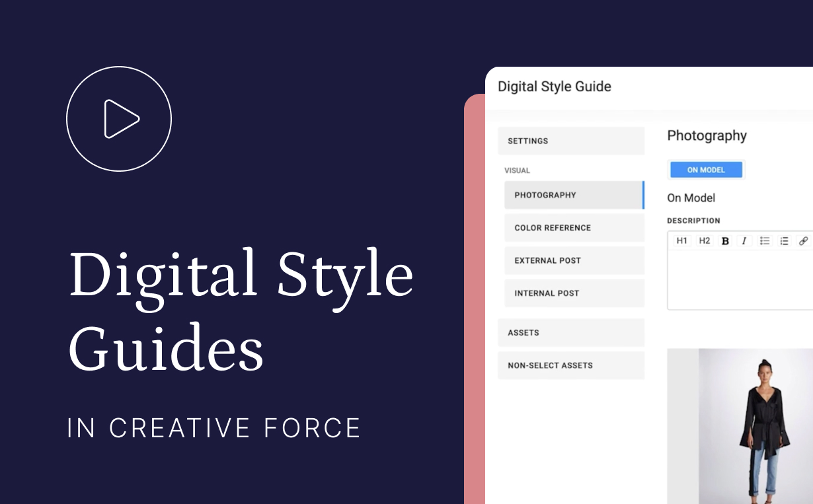Insert a hyperlink using the link icon
This screenshot has width=813, height=504.
point(804,240)
